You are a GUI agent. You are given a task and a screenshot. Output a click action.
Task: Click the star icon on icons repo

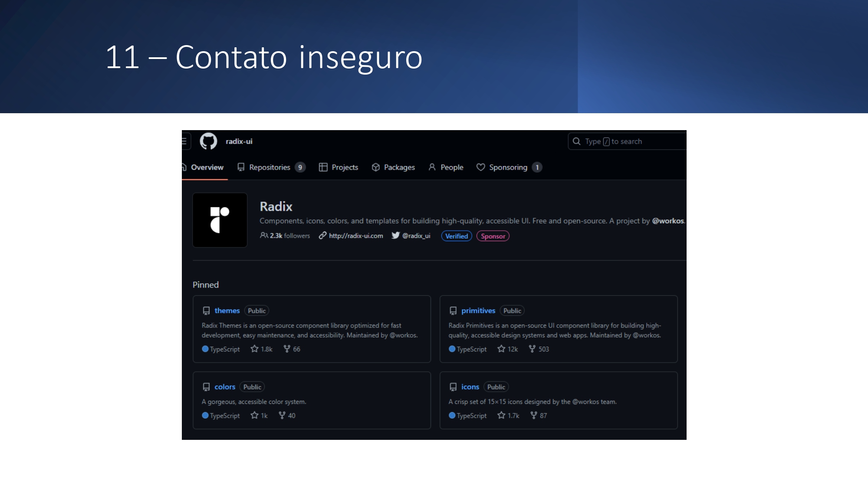(501, 415)
